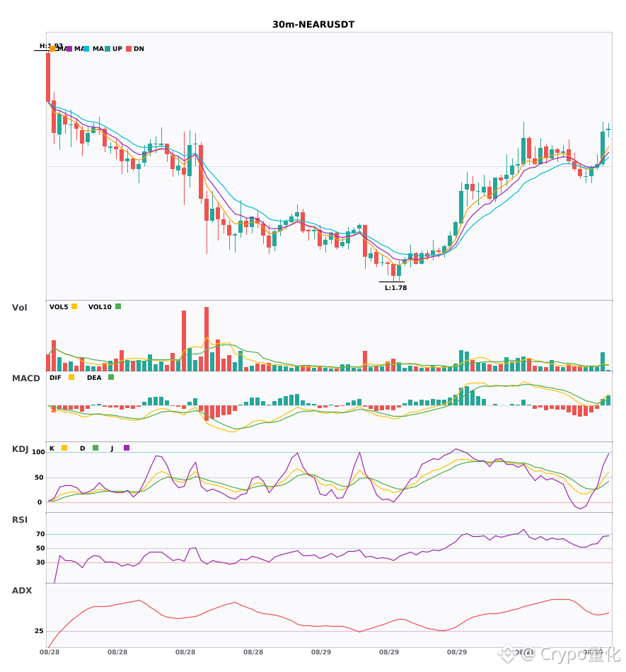Screen dimensions: 626x672
Task: Click the UP legend text
Action: (x=117, y=49)
